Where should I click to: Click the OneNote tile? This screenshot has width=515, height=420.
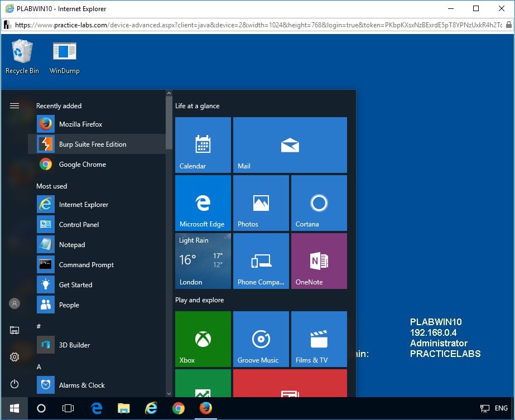(x=319, y=261)
